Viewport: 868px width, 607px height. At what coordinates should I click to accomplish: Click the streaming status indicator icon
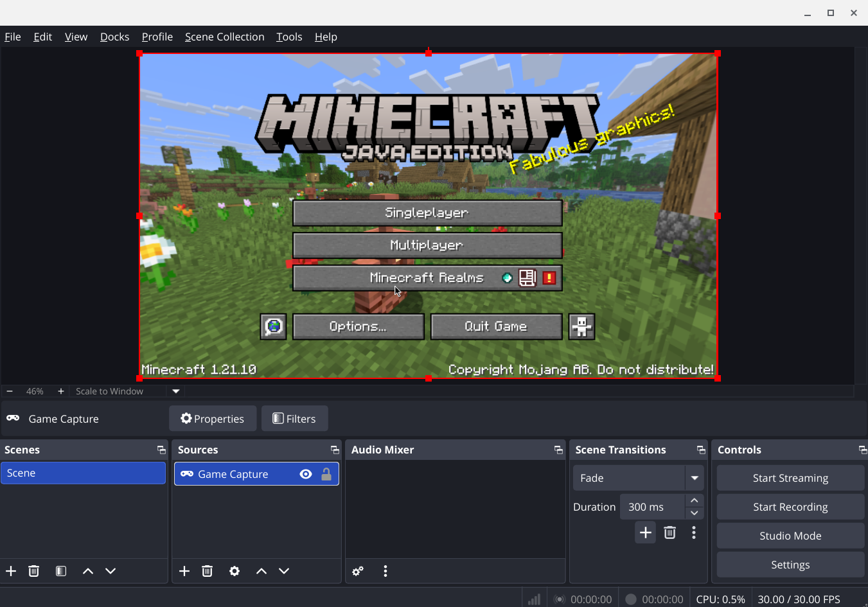[x=560, y=599]
